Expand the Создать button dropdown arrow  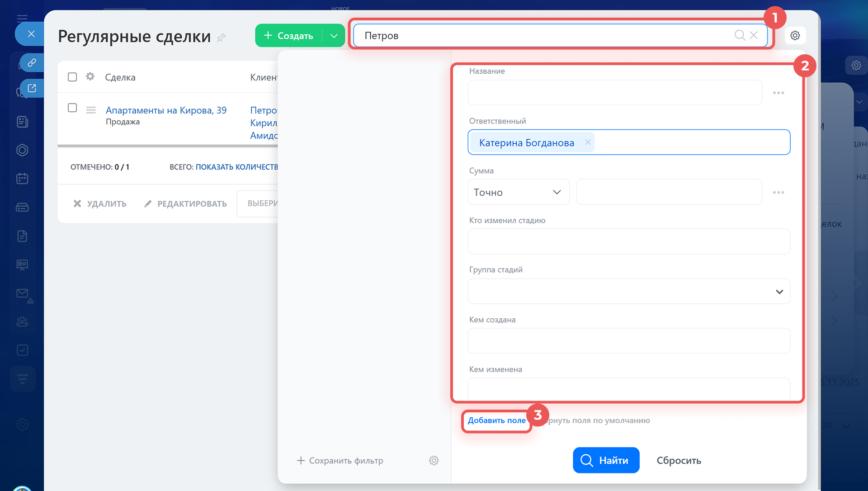334,36
